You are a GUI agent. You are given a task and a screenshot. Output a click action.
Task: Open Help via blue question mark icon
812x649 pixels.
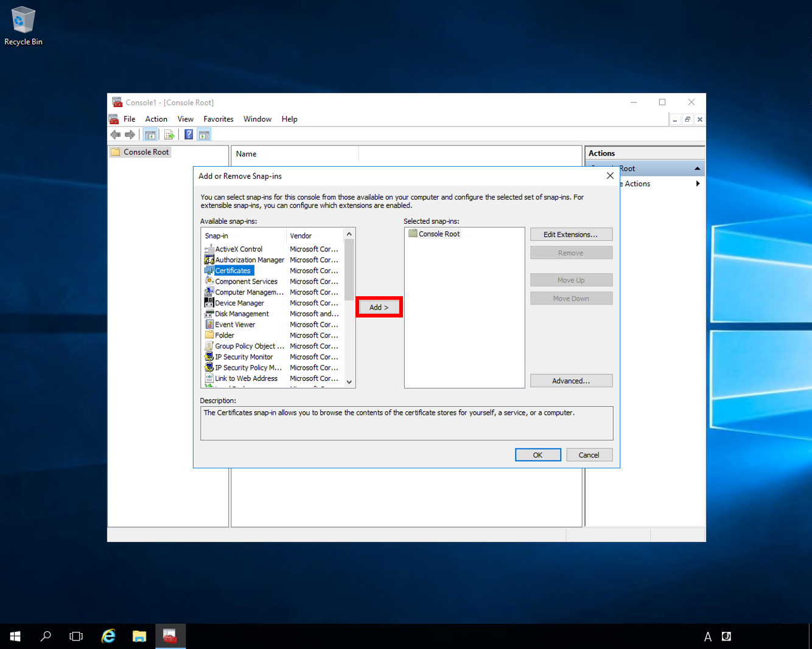(x=189, y=135)
